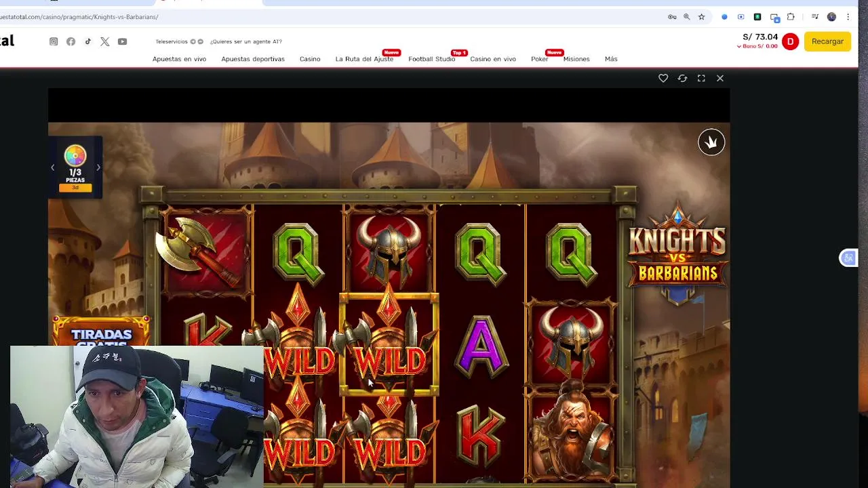Click the streamer webcam overlay

(137, 416)
